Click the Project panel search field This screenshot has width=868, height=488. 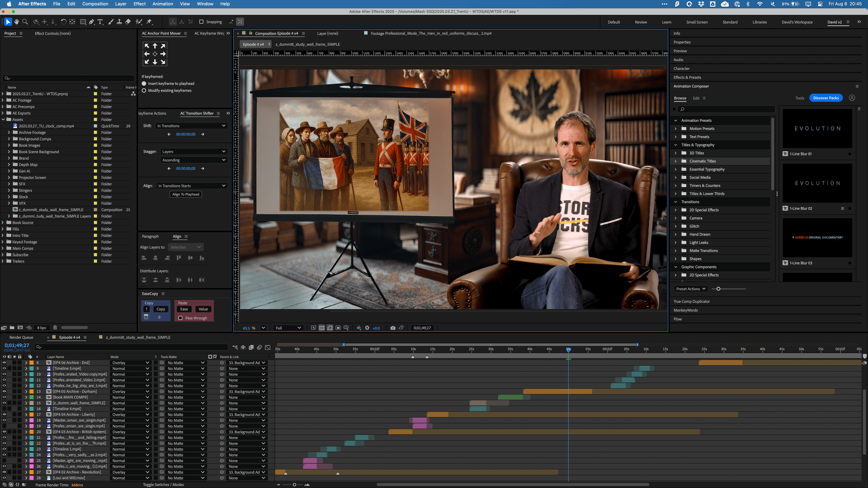[68, 78]
